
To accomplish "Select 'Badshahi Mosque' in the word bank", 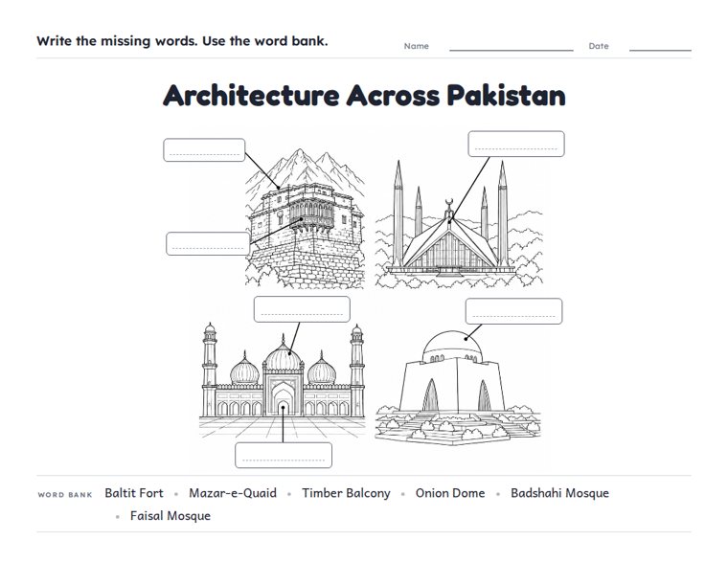I will [x=559, y=493].
